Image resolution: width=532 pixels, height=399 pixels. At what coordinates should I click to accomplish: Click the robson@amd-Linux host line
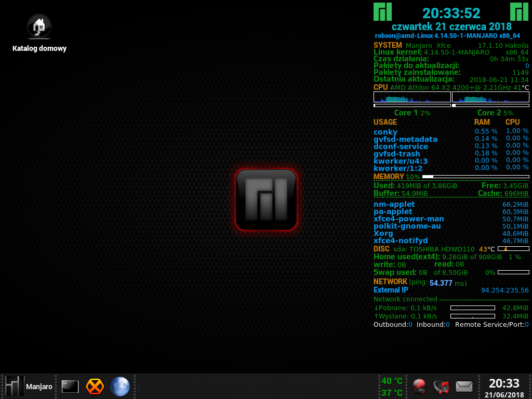(x=447, y=36)
